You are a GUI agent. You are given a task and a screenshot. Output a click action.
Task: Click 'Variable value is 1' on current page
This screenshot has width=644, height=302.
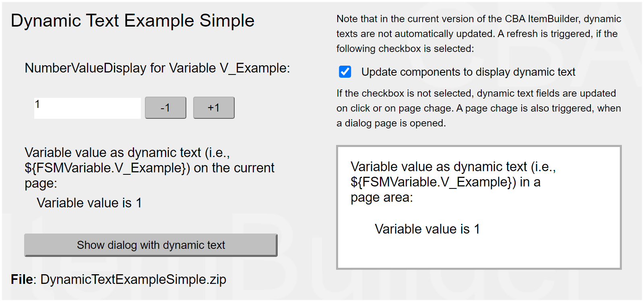pyautogui.click(x=89, y=203)
